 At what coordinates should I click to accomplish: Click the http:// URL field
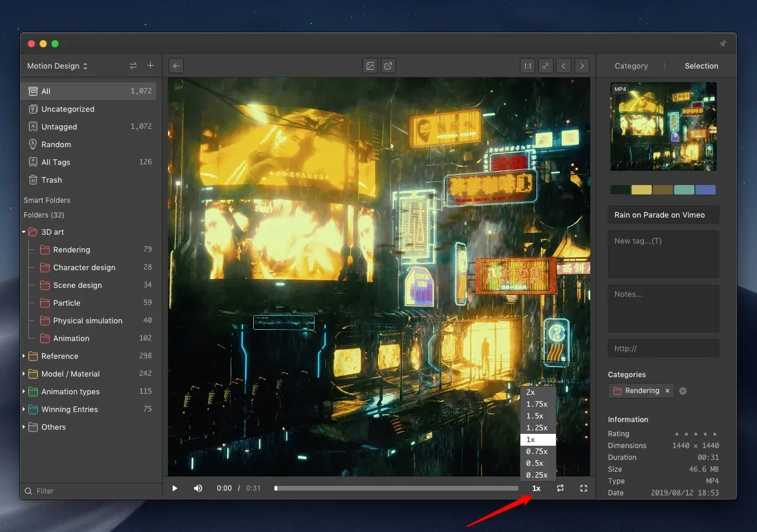pos(664,348)
